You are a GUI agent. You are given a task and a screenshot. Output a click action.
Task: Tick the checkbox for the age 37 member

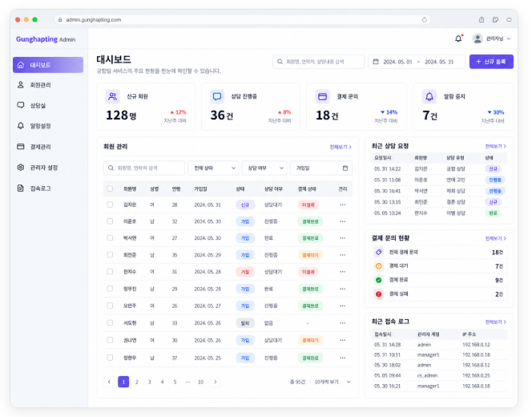pyautogui.click(x=110, y=358)
